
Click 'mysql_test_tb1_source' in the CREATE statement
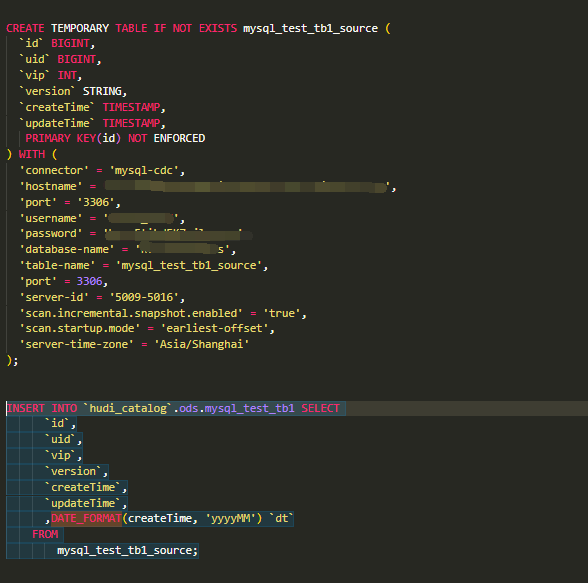click(x=310, y=28)
